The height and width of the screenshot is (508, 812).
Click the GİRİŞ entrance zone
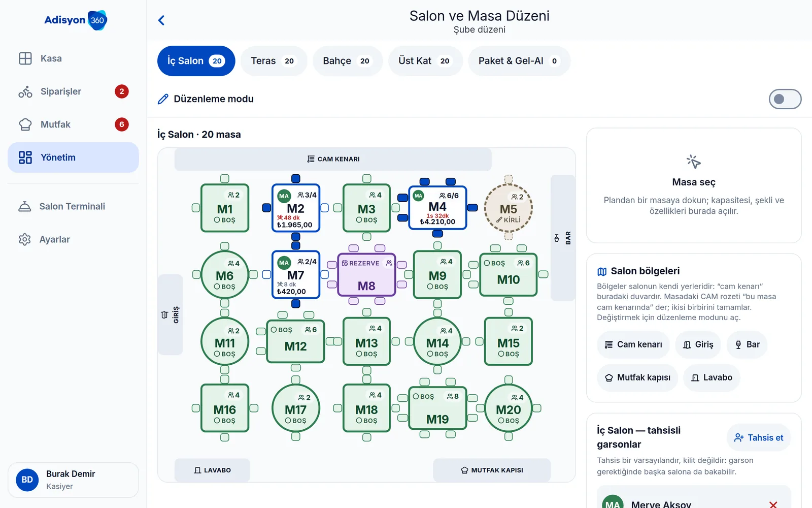(x=170, y=314)
